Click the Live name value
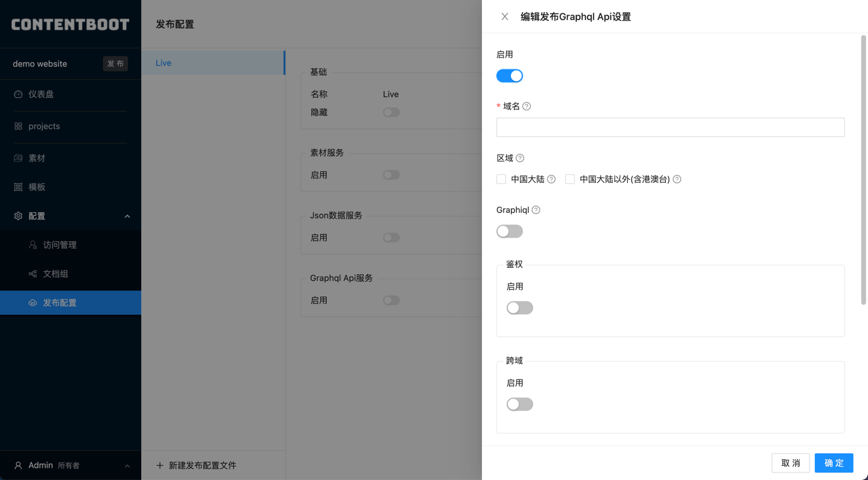 [x=391, y=94]
